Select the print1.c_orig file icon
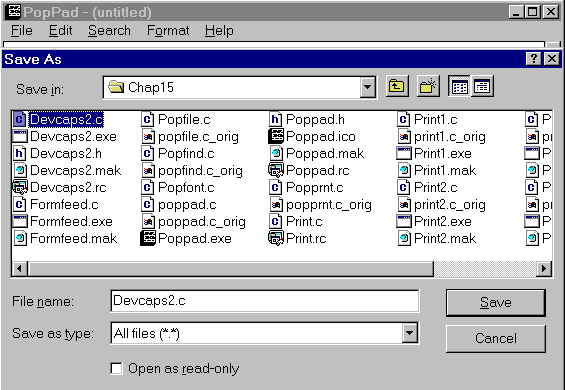Image resolution: width=565 pixels, height=390 pixels. (x=404, y=137)
